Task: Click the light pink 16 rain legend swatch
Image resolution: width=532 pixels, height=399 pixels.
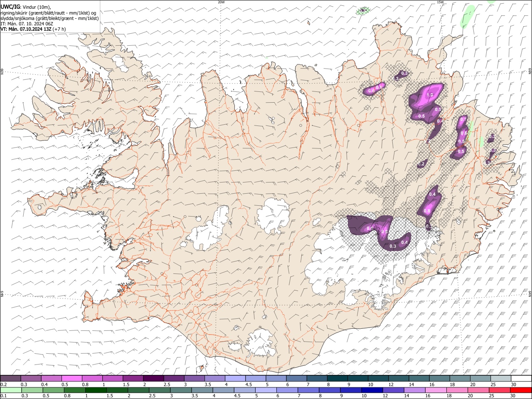Action: pyautogui.click(x=436, y=390)
